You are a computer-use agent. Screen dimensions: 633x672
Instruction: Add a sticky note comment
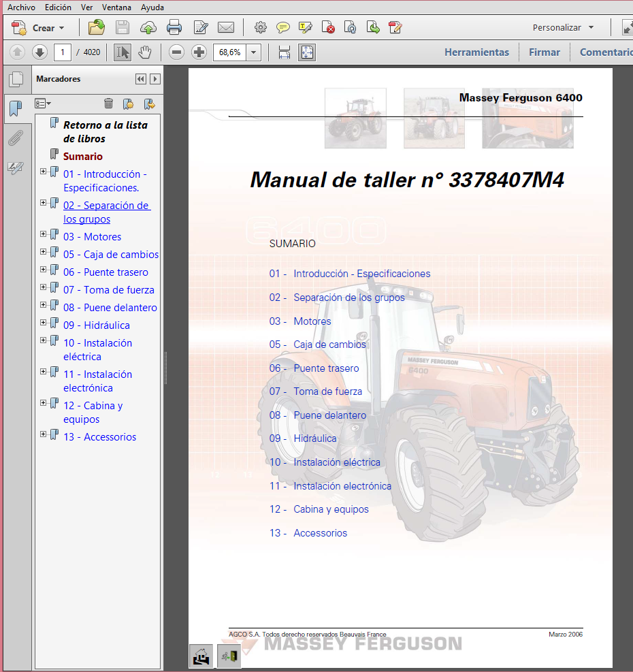tap(283, 27)
